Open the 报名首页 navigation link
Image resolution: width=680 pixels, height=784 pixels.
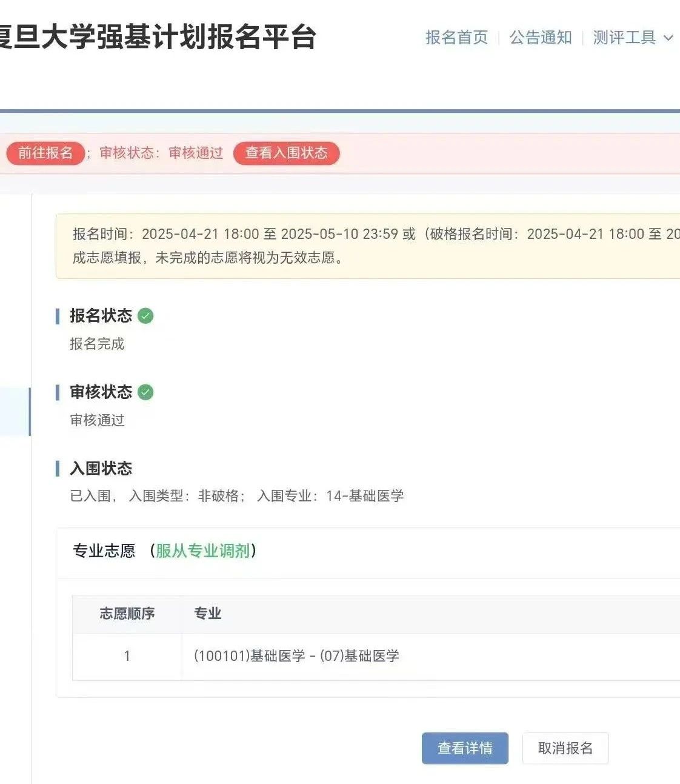tap(456, 38)
